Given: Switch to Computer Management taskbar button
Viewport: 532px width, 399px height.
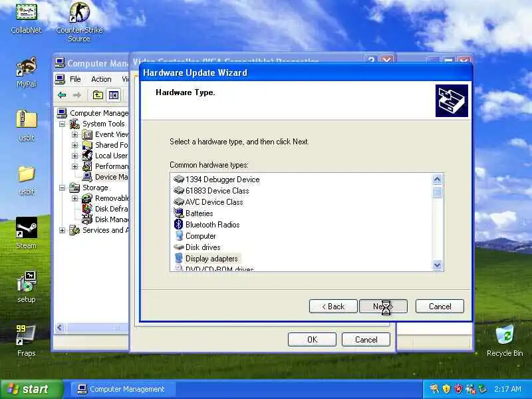Looking at the screenshot, I should (124, 389).
